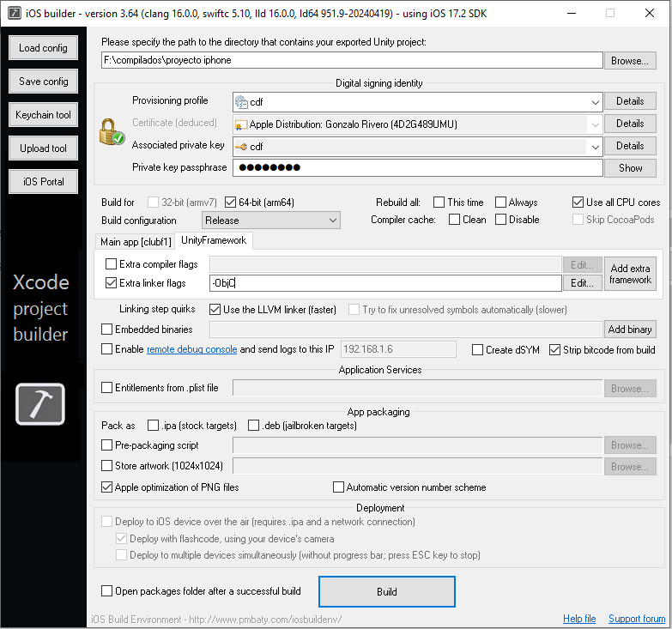This screenshot has height=629, width=672.
Task: Open the Upload tool
Action: (x=43, y=148)
